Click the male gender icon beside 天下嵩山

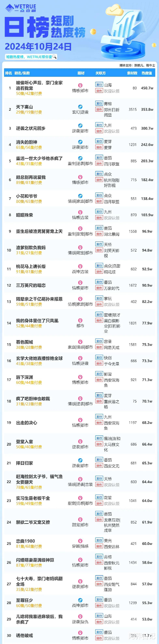(80, 107)
